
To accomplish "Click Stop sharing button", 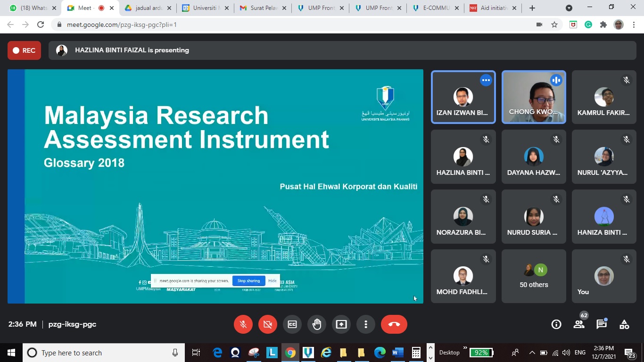I will click(x=248, y=281).
